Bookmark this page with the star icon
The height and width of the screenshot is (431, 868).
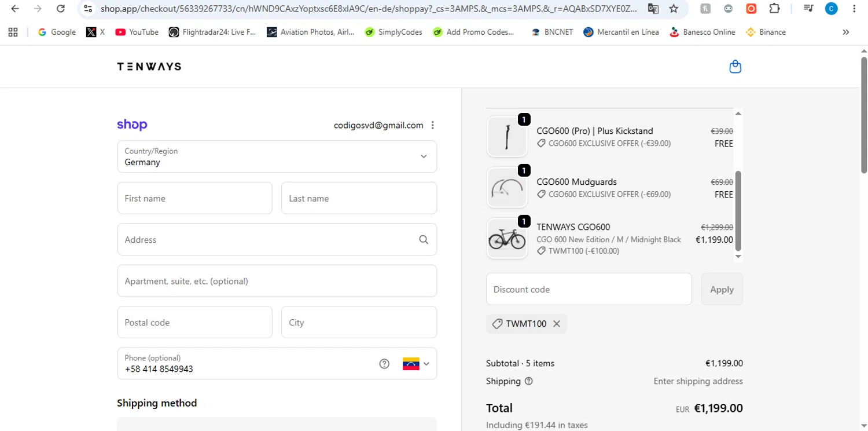pos(674,9)
